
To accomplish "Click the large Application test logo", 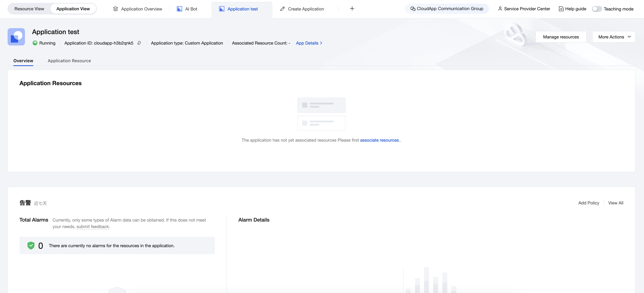I will click(x=16, y=37).
